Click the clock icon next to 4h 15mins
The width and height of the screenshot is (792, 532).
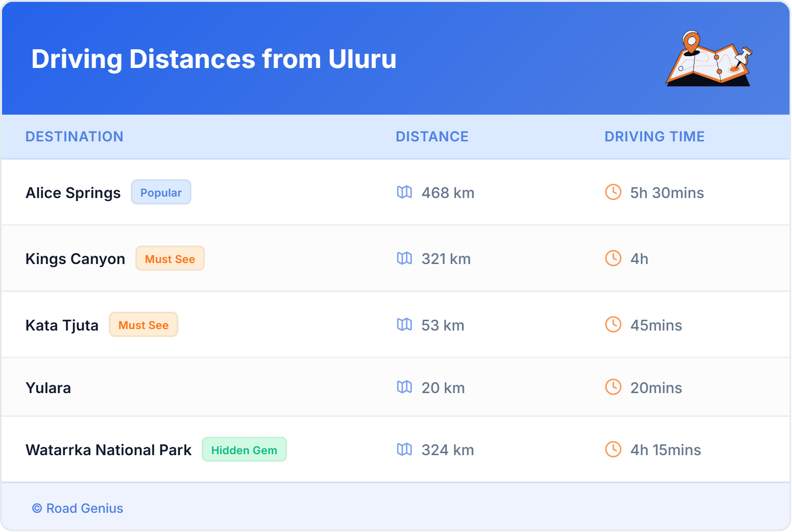pyautogui.click(x=612, y=450)
